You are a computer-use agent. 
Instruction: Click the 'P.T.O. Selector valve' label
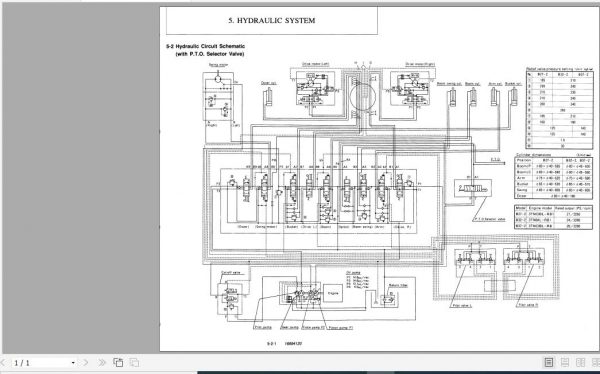489,219
